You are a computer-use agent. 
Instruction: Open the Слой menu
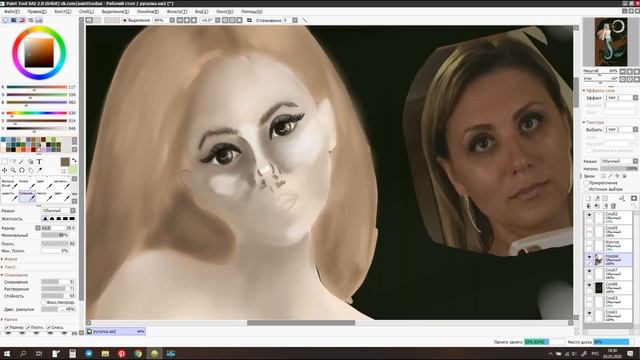86,11
